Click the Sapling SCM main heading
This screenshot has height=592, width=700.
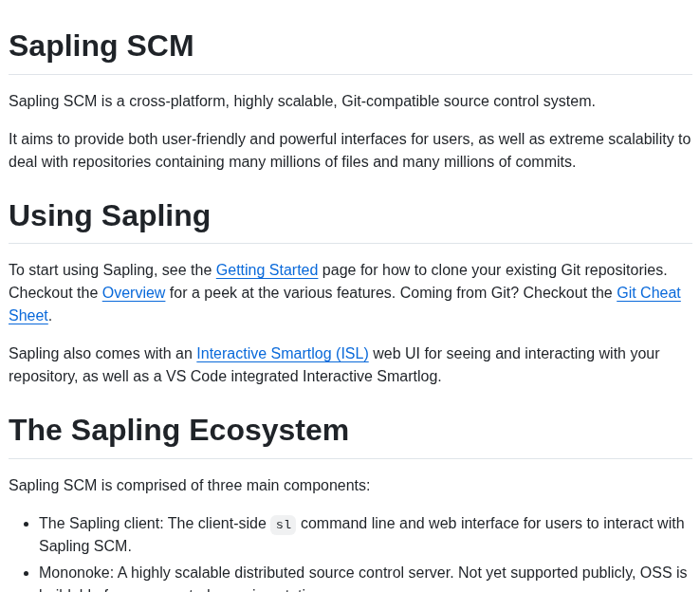coord(101,46)
